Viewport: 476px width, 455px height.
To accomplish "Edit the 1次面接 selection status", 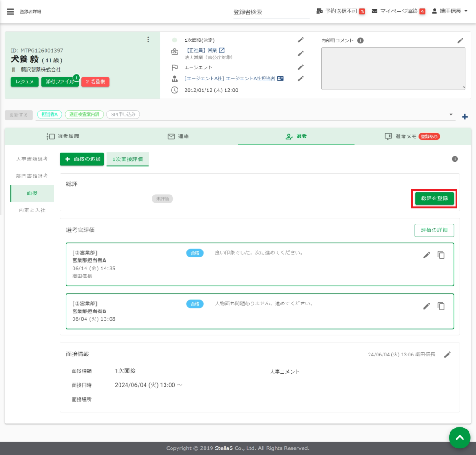I will [x=301, y=40].
